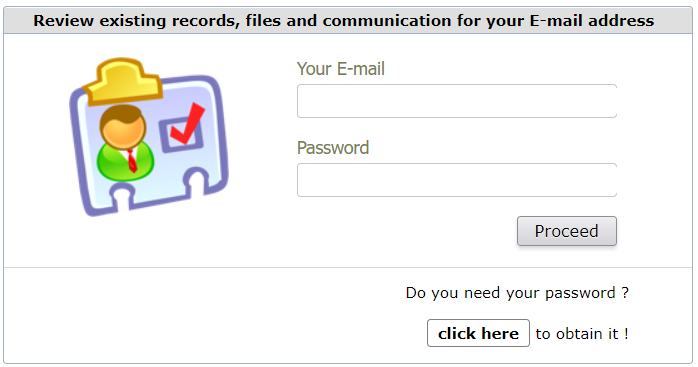Click the "Do you need your password ?" text

click(x=517, y=293)
